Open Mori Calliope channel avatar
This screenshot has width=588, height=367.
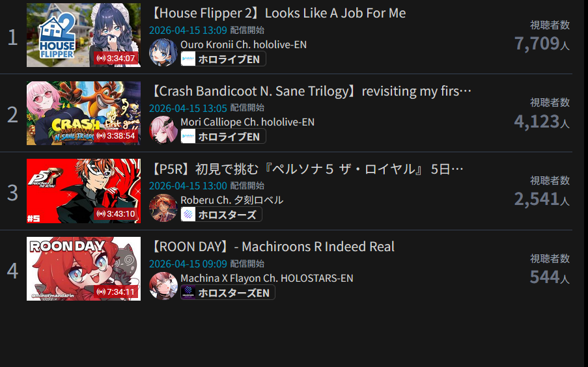tap(163, 129)
